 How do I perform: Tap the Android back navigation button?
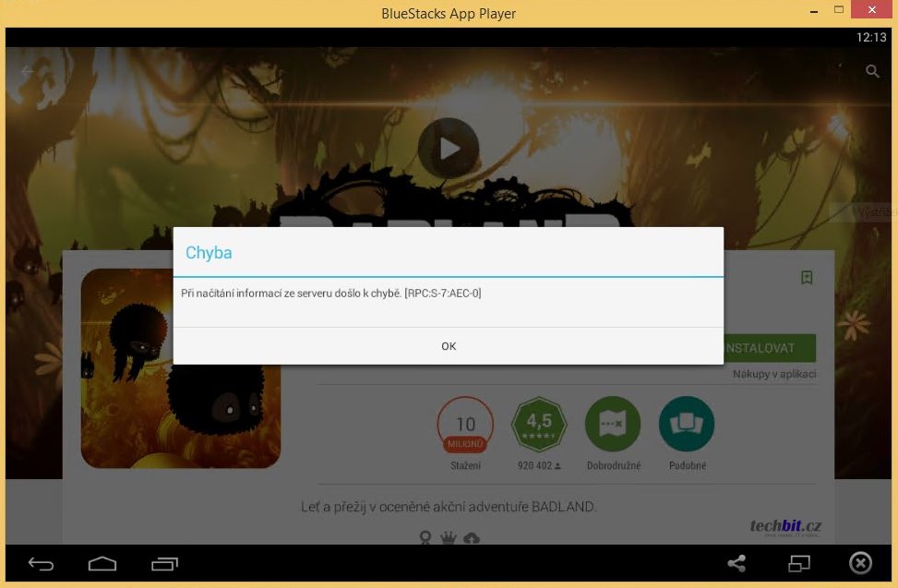pyautogui.click(x=42, y=564)
